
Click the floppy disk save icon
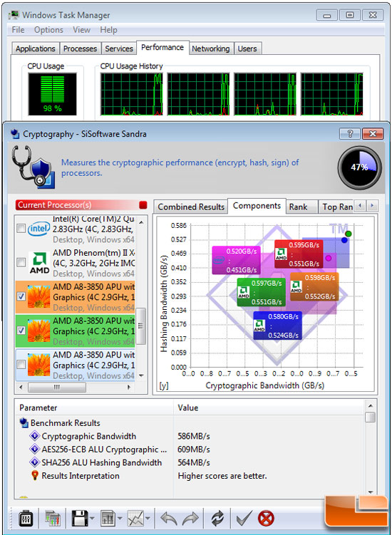pyautogui.click(x=80, y=519)
